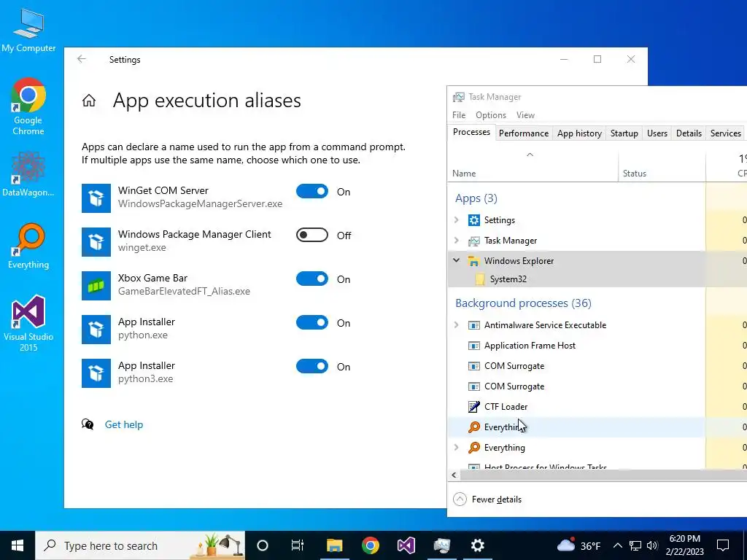Open the Get help link
The image size is (747, 560).
(x=124, y=425)
